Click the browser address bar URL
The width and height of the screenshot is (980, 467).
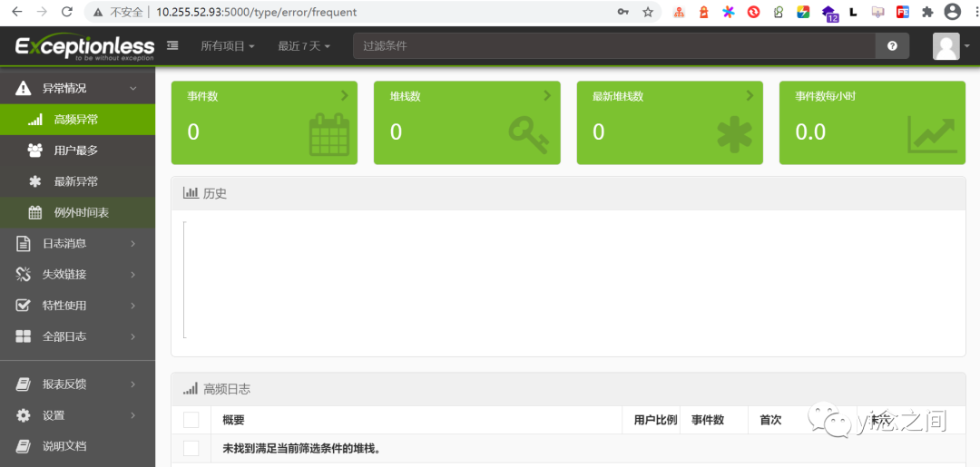[x=256, y=12]
